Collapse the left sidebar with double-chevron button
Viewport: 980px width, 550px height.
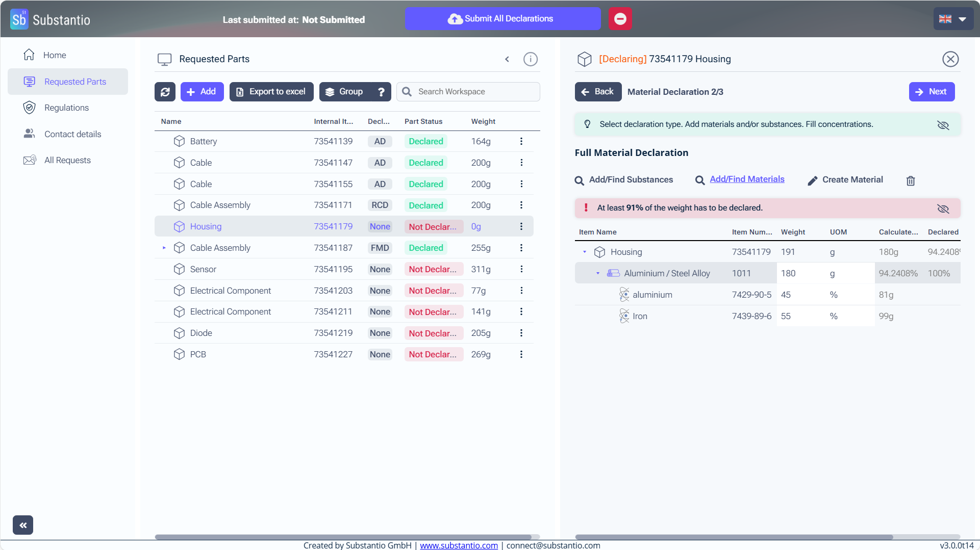point(23,525)
